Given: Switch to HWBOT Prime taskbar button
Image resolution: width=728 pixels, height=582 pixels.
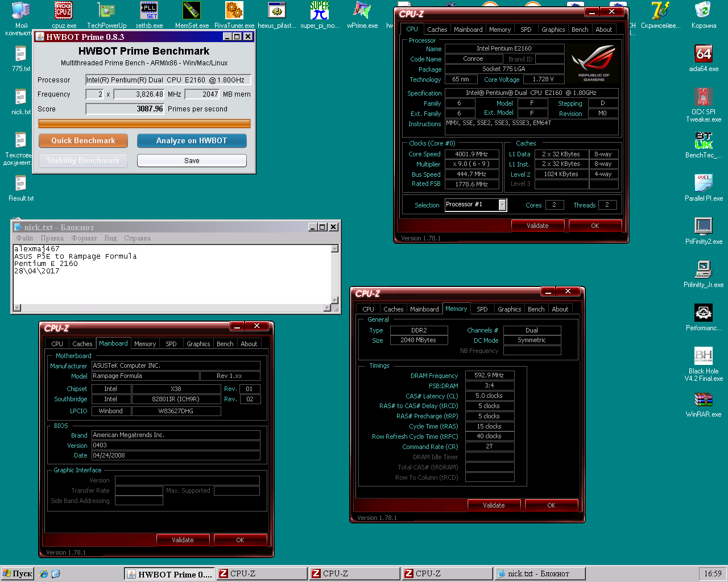Looking at the screenshot, I should [169, 574].
